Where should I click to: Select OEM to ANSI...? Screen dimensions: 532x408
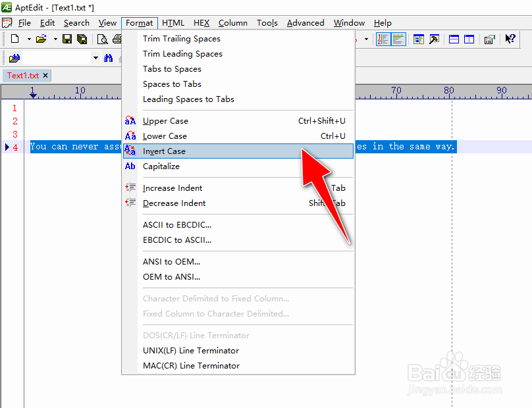[238, 277]
